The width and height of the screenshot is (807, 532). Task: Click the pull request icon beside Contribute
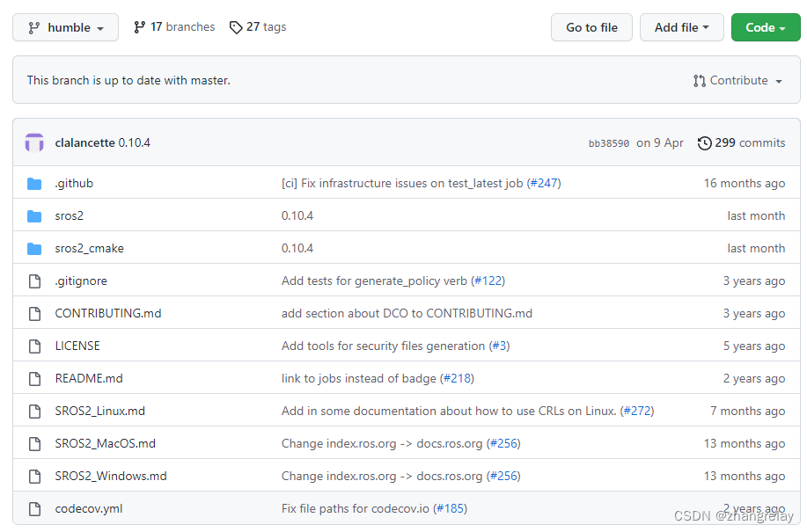[699, 81]
